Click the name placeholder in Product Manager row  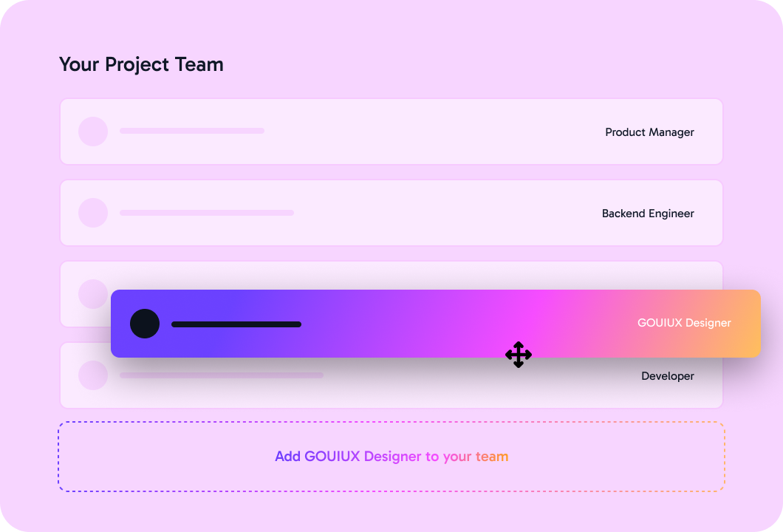[x=192, y=131]
